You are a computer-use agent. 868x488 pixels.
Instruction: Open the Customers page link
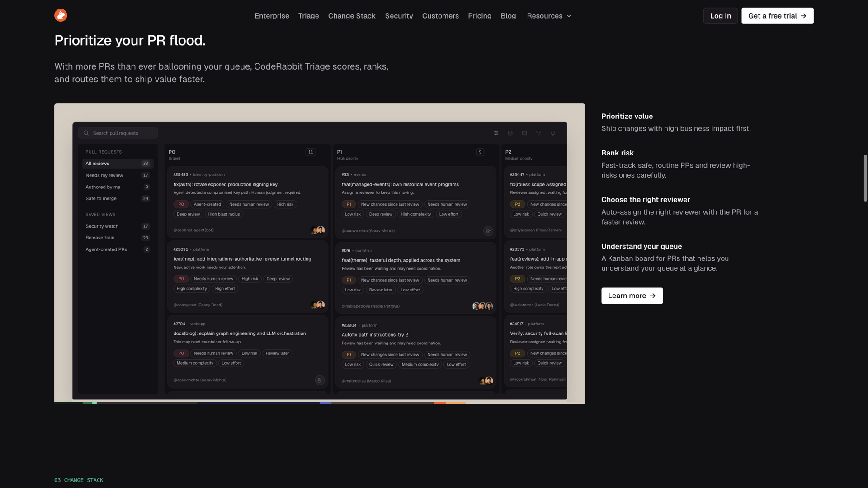click(440, 16)
